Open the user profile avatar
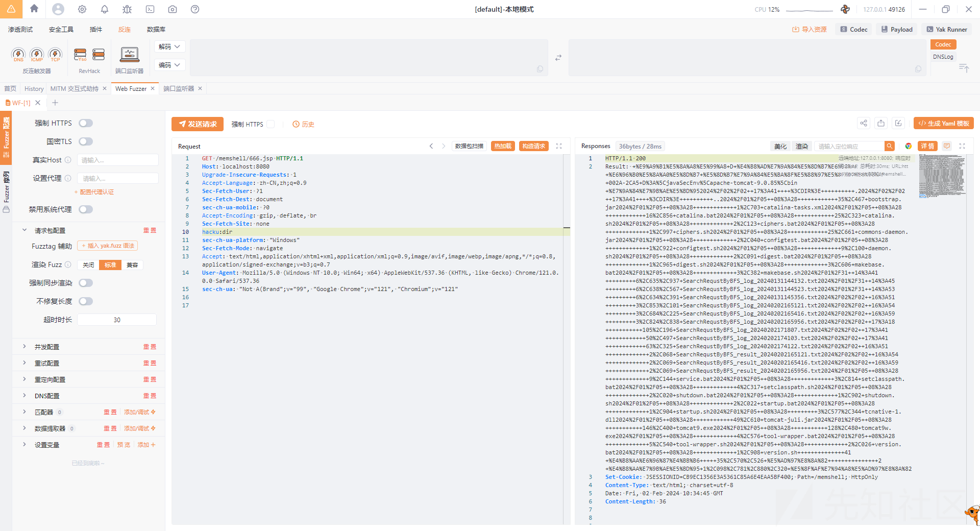The height and width of the screenshot is (531, 980). [x=58, y=9]
